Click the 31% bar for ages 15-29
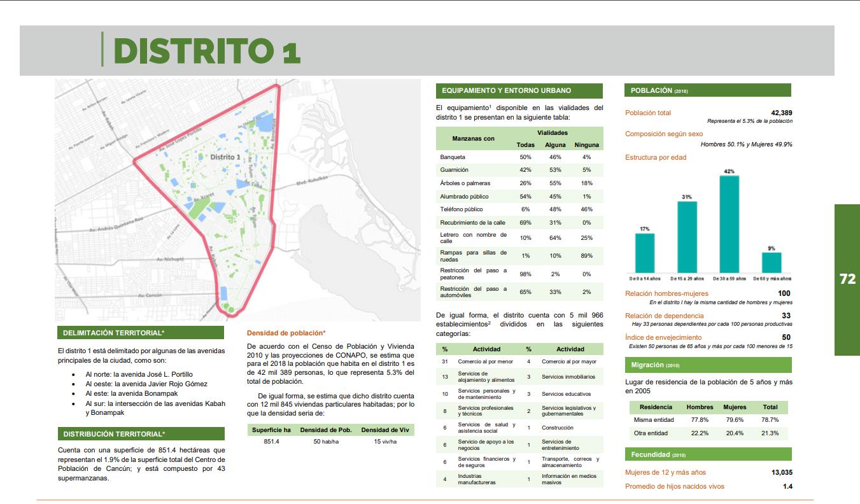The image size is (860, 504). click(x=687, y=237)
